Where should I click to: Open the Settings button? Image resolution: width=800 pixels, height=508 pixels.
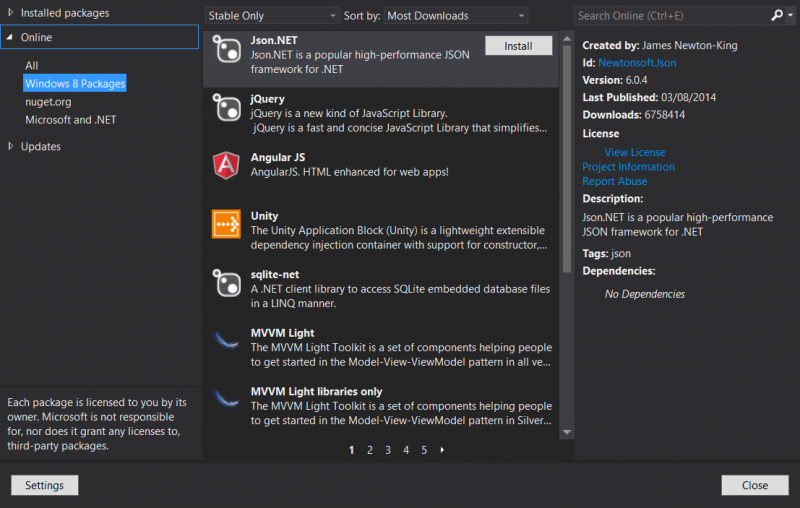(x=45, y=485)
